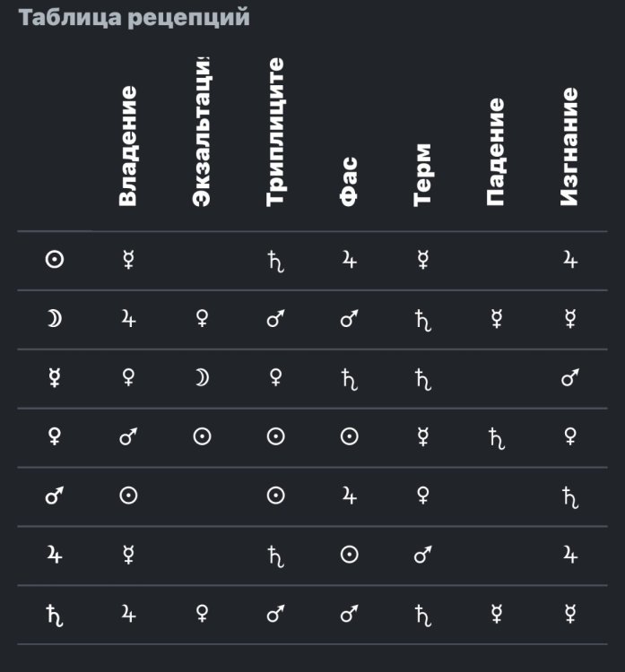Viewport: 625px width, 672px height.
Task: Click the Mercury row header symbol
Action: pyautogui.click(x=54, y=378)
